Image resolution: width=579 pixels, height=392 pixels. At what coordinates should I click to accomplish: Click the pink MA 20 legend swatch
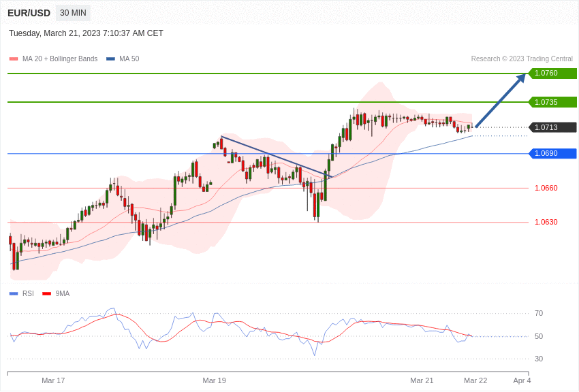pyautogui.click(x=14, y=59)
